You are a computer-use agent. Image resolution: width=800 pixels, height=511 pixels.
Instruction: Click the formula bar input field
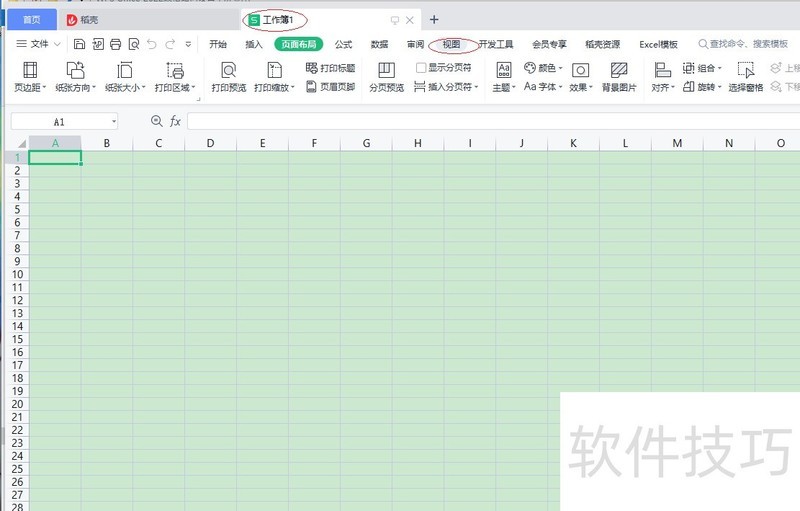pyautogui.click(x=490, y=121)
